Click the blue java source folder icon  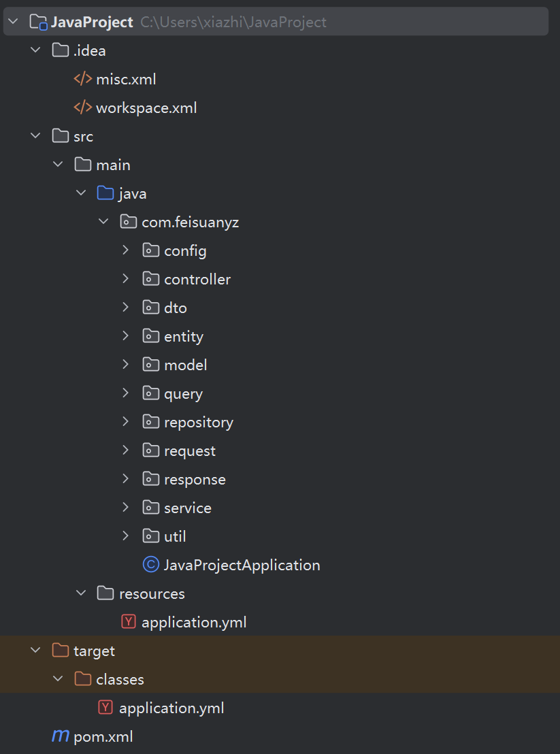pos(105,193)
